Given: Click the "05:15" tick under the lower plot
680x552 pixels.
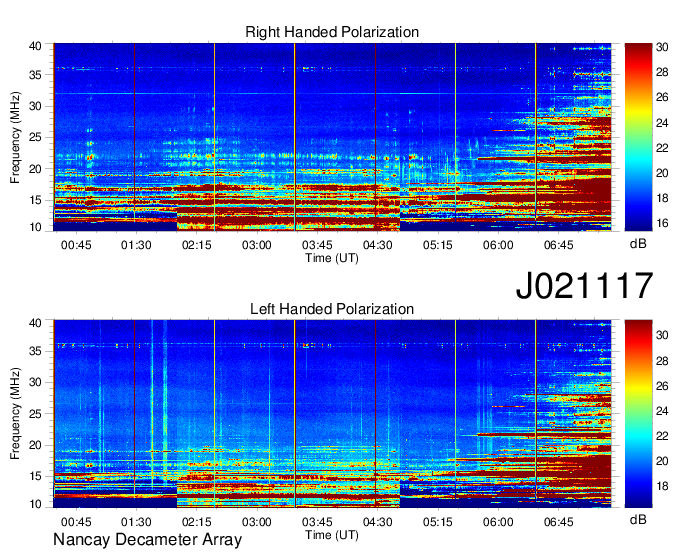Looking at the screenshot, I should [x=438, y=522].
